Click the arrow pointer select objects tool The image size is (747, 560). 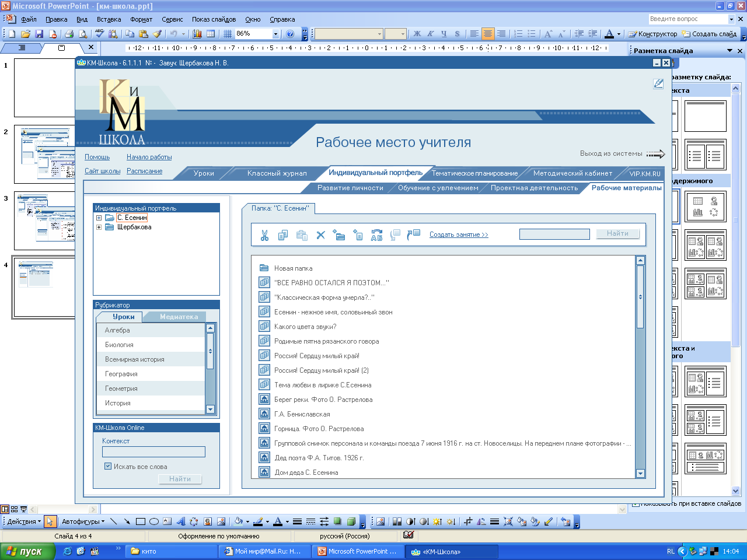point(50,521)
